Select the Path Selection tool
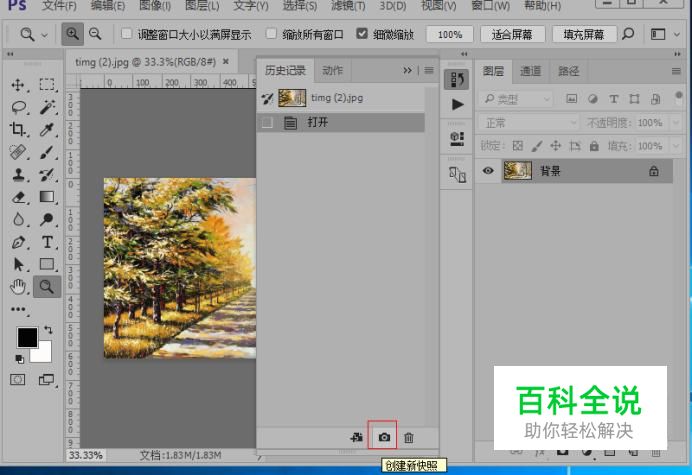Image resolution: width=692 pixels, height=475 pixels. click(x=18, y=264)
